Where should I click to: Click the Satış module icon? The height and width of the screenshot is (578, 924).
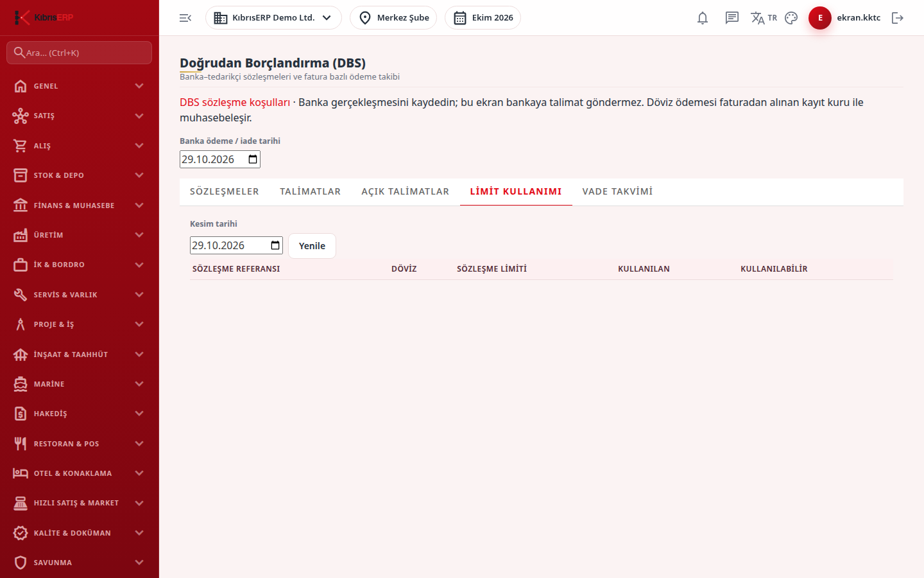(21, 116)
